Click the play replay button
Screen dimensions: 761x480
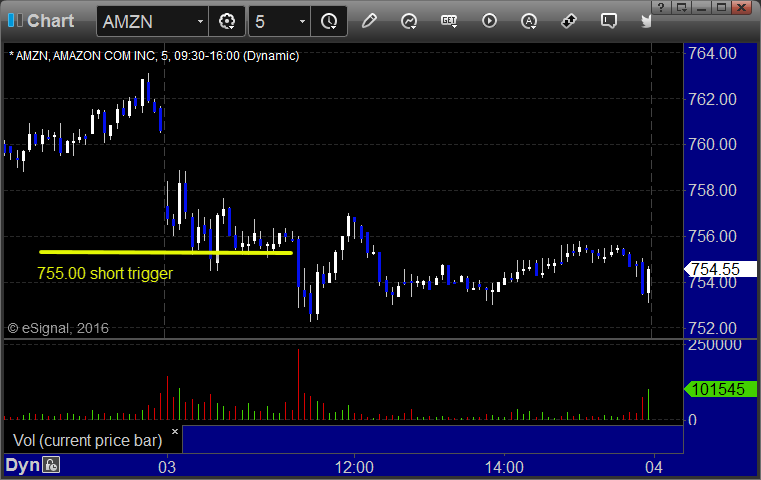(489, 21)
